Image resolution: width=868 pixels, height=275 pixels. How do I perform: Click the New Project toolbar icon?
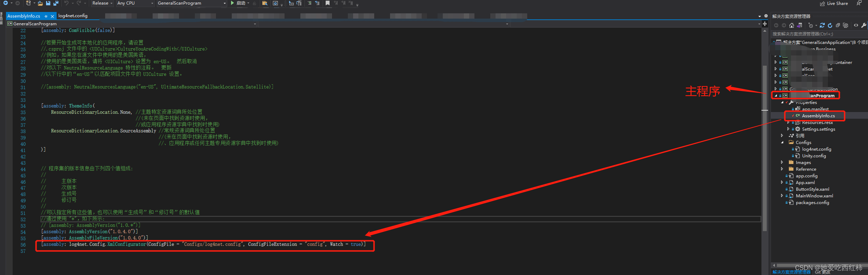(28, 3)
